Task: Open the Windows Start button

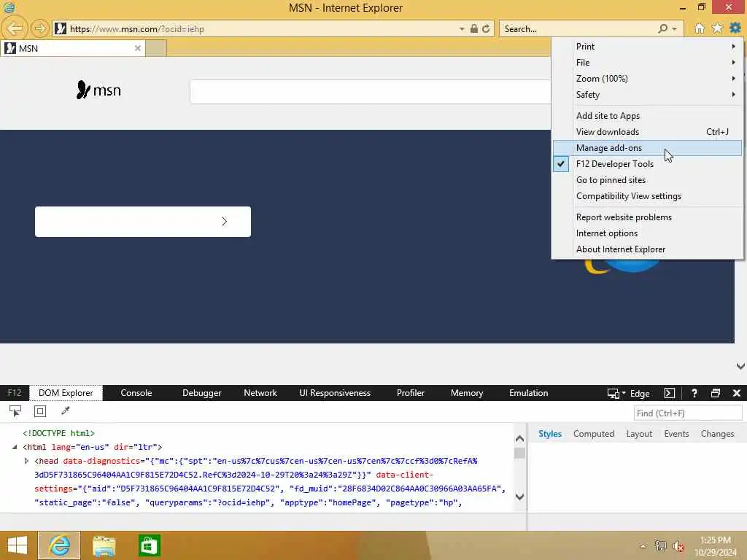Action: pos(18,545)
